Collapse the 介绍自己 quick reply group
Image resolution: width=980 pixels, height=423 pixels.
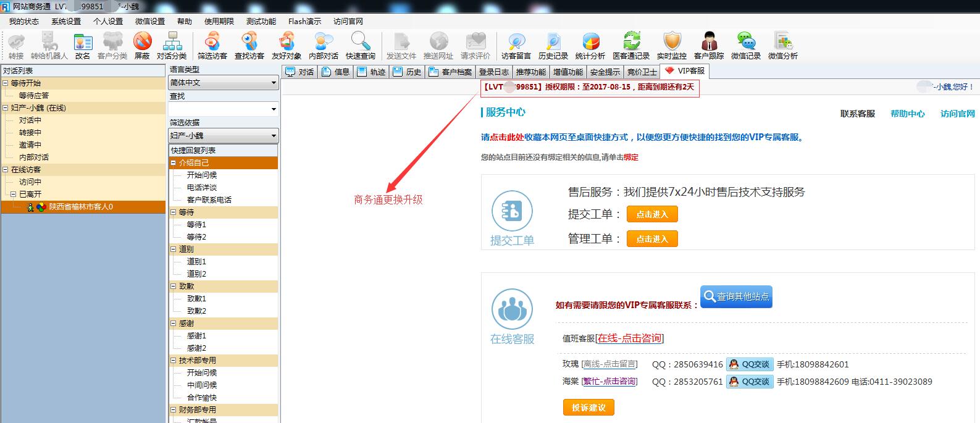[174, 163]
